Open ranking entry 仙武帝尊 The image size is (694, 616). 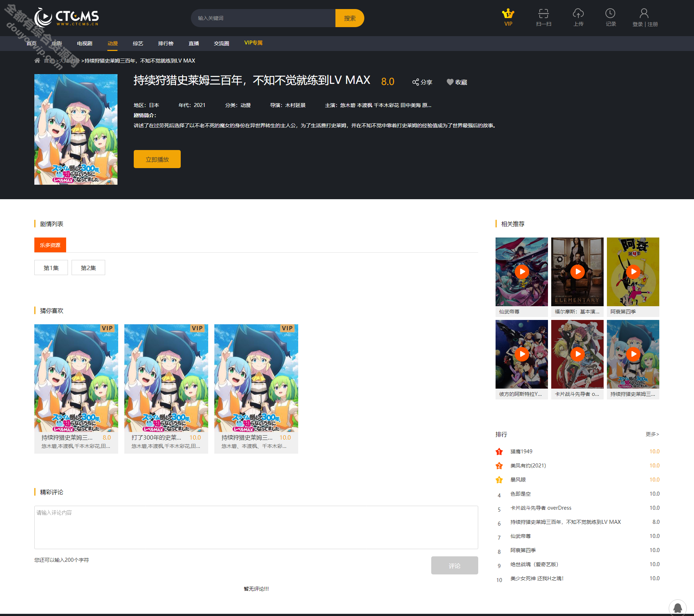(520, 536)
